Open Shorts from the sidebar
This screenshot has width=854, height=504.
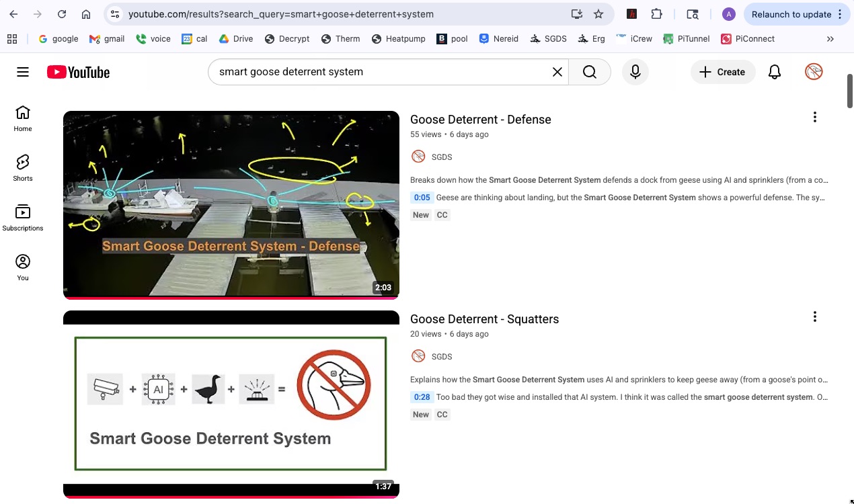click(23, 167)
